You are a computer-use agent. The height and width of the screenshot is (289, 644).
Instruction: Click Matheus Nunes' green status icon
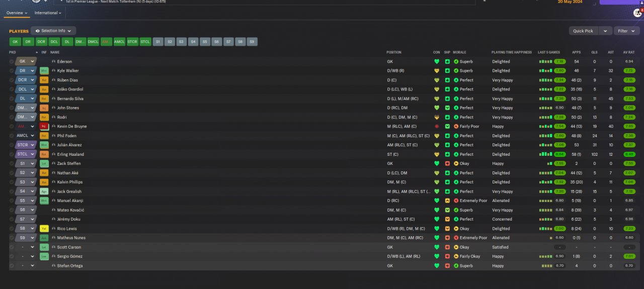44,238
